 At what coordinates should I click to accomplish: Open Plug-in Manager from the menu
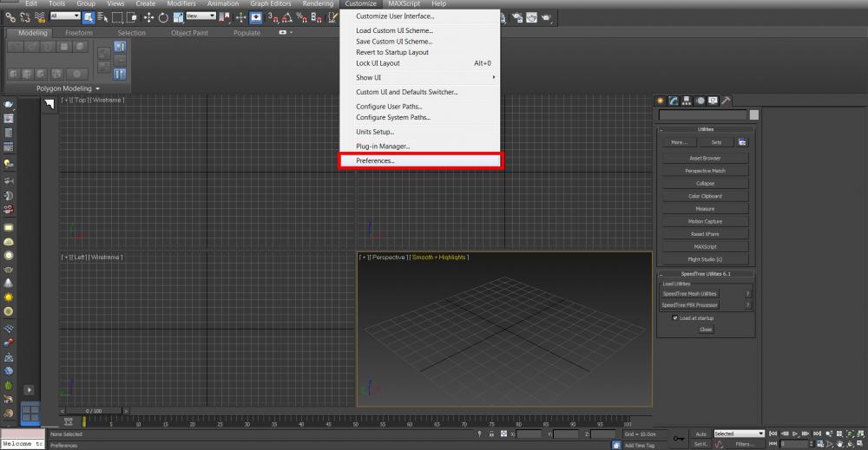click(x=420, y=147)
